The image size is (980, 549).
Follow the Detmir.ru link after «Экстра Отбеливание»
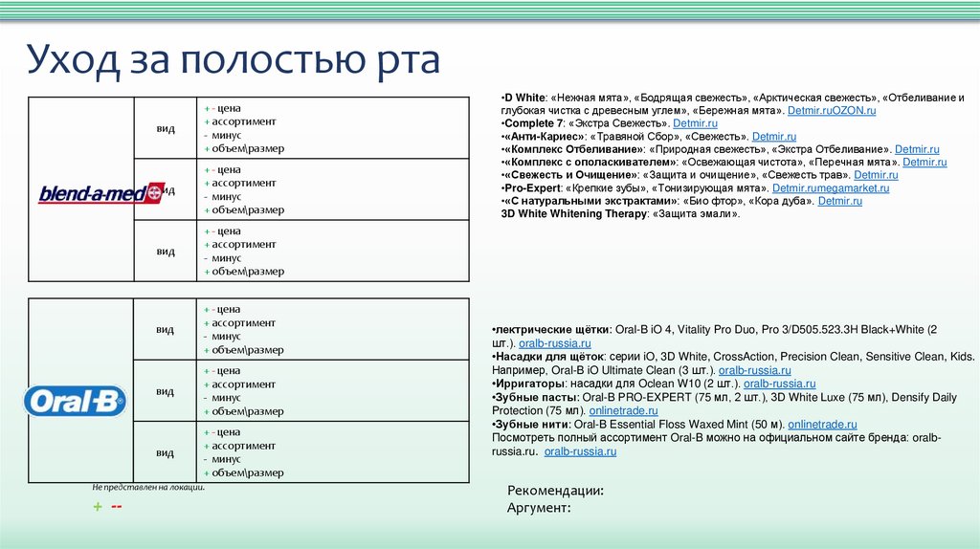pyautogui.click(x=917, y=149)
